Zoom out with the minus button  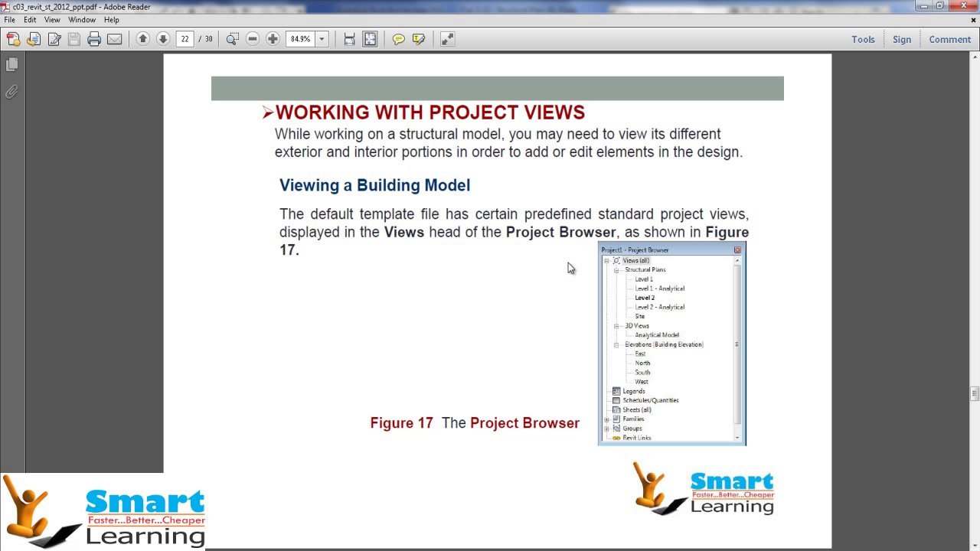[253, 39]
